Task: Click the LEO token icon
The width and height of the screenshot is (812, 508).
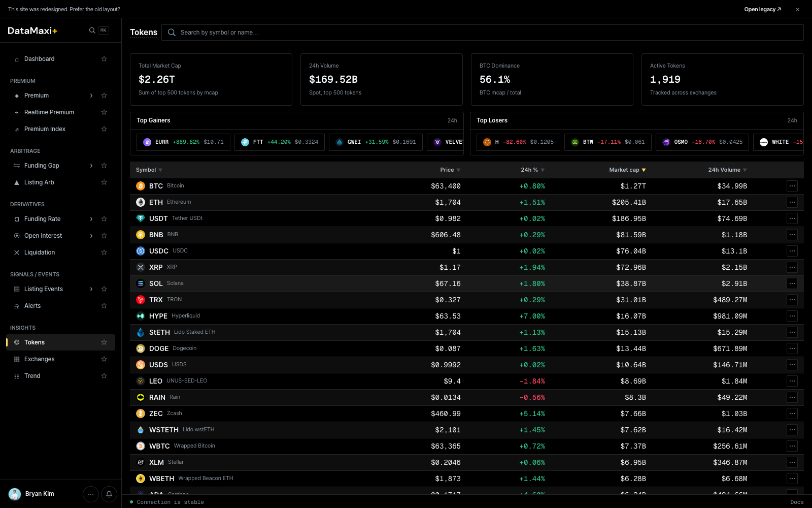Action: [x=141, y=381]
